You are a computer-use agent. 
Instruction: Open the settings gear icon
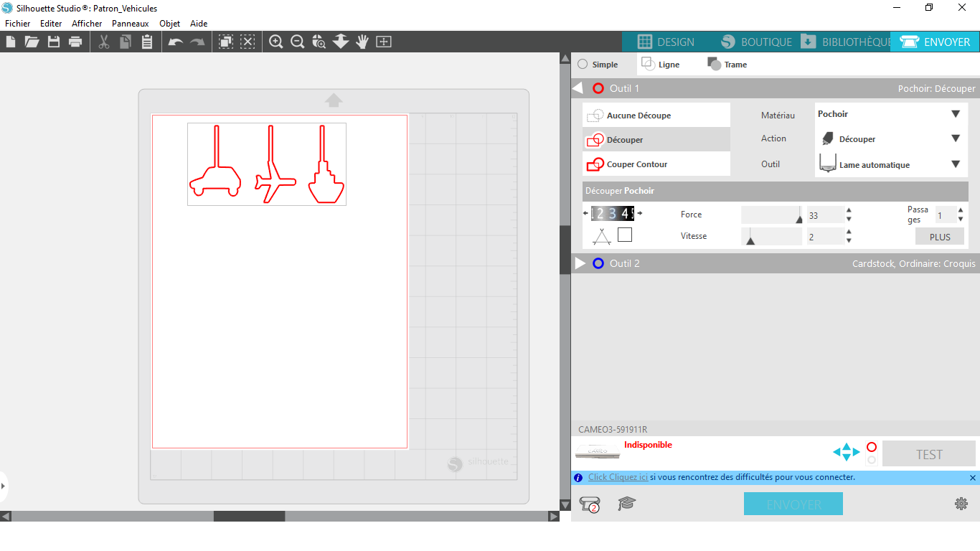pyautogui.click(x=961, y=504)
